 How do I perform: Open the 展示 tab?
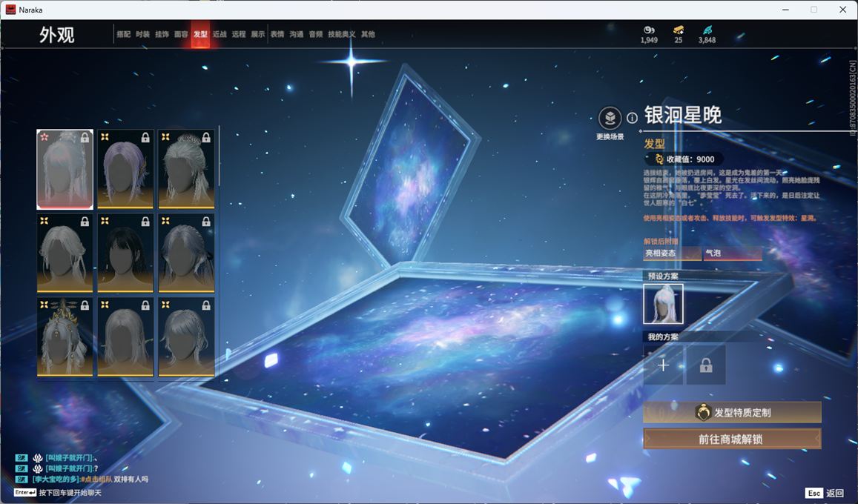click(x=258, y=34)
